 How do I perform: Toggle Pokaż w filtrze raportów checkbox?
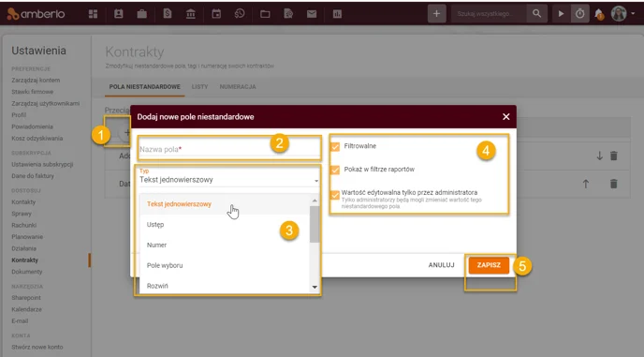coord(335,170)
